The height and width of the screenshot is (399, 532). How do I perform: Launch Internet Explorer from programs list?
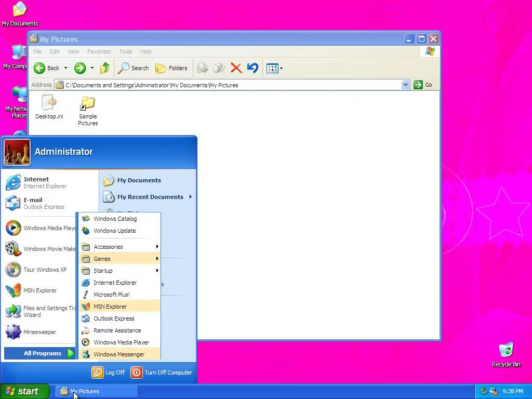coord(119,283)
